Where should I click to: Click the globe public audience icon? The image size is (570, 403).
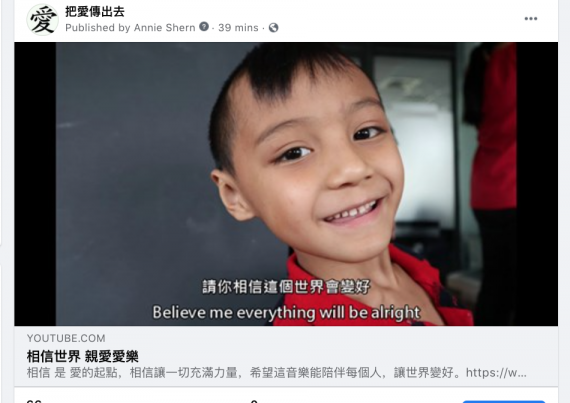(273, 28)
